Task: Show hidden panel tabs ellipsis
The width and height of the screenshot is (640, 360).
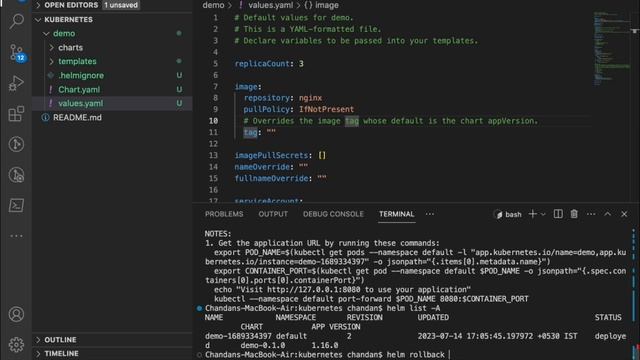Action: (x=430, y=214)
